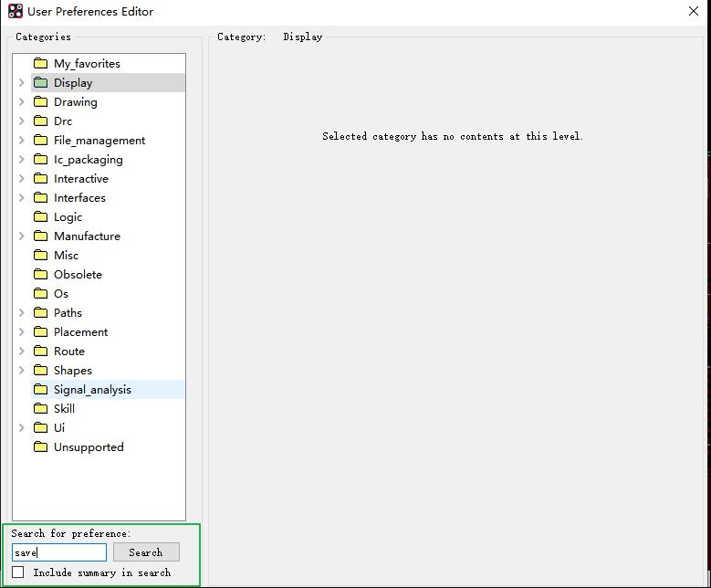Click the Signal_analysis folder icon
This screenshot has height=588, width=711.
pos(40,390)
